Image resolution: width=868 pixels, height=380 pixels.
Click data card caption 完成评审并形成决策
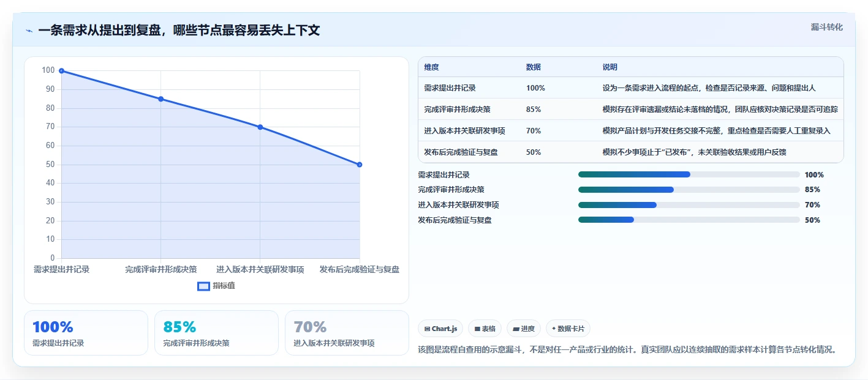click(196, 343)
